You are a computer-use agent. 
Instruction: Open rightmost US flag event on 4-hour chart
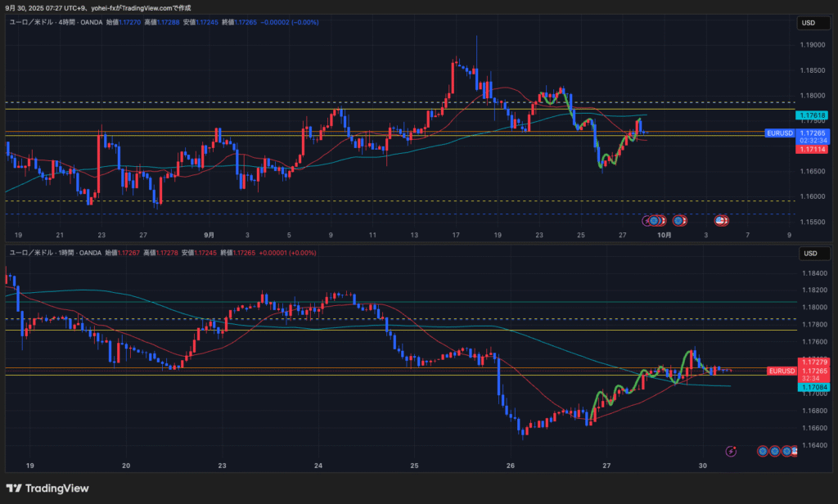point(722,220)
